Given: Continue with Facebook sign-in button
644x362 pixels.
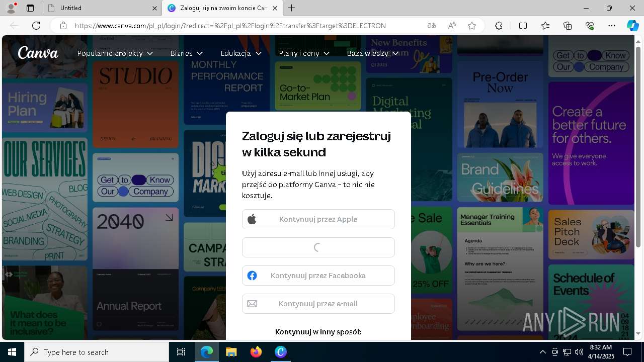Looking at the screenshot, I should pyautogui.click(x=318, y=276).
